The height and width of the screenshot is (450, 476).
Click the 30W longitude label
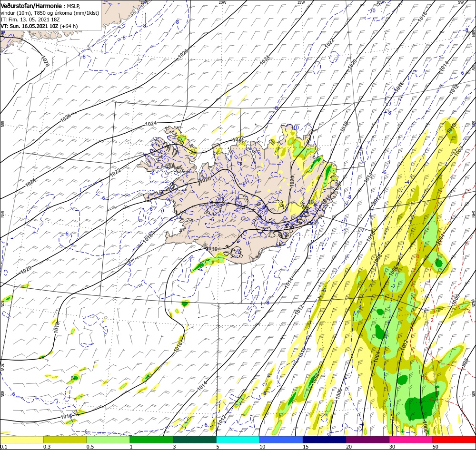point(2,367)
